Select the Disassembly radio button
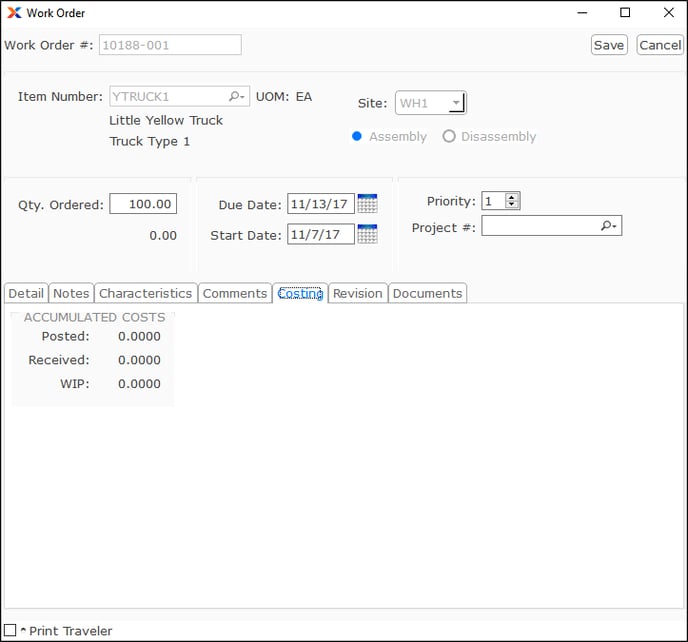Screen dimensions: 688x642 [x=449, y=136]
